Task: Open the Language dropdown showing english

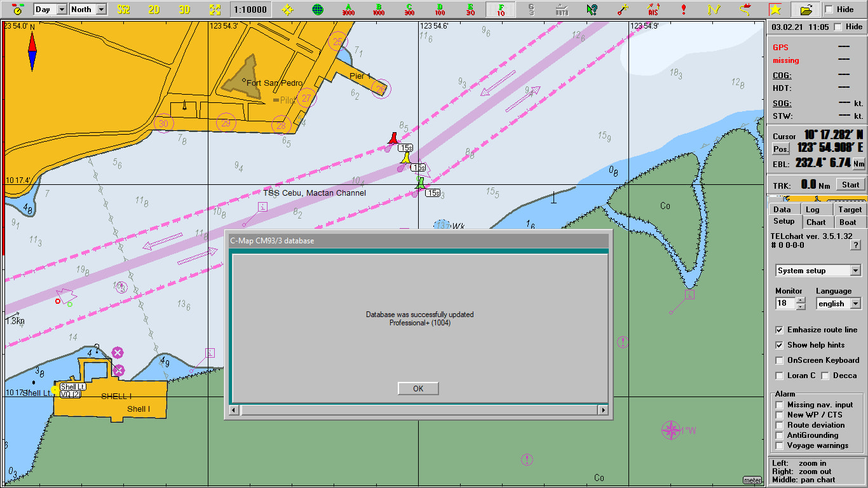Action: (x=839, y=304)
